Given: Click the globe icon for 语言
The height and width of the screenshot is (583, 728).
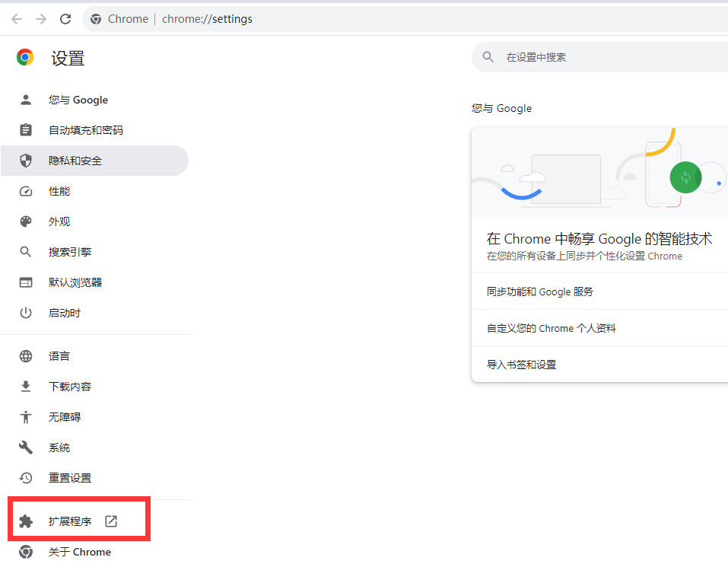Looking at the screenshot, I should (26, 356).
